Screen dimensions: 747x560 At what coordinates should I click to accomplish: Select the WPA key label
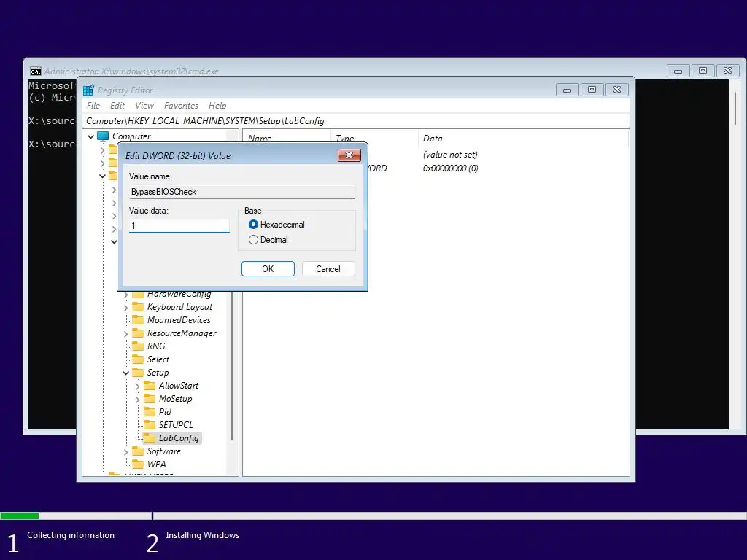point(156,464)
